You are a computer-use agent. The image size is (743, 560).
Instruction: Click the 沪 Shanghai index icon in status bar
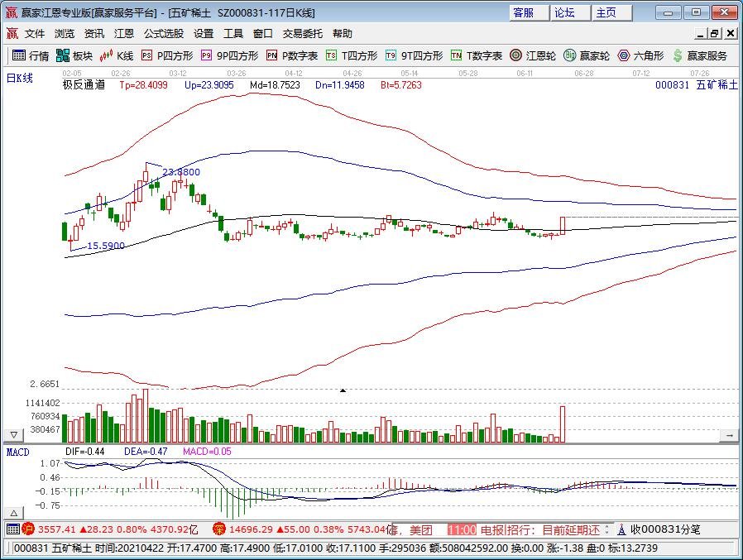click(28, 529)
